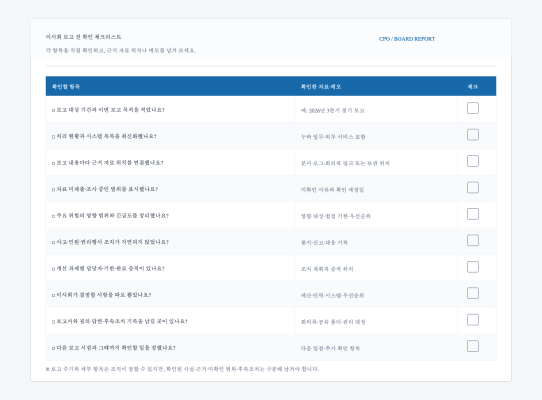
Task: Tick the '사고·민원·권리행사 조치' row checkbox
Action: pos(473,240)
